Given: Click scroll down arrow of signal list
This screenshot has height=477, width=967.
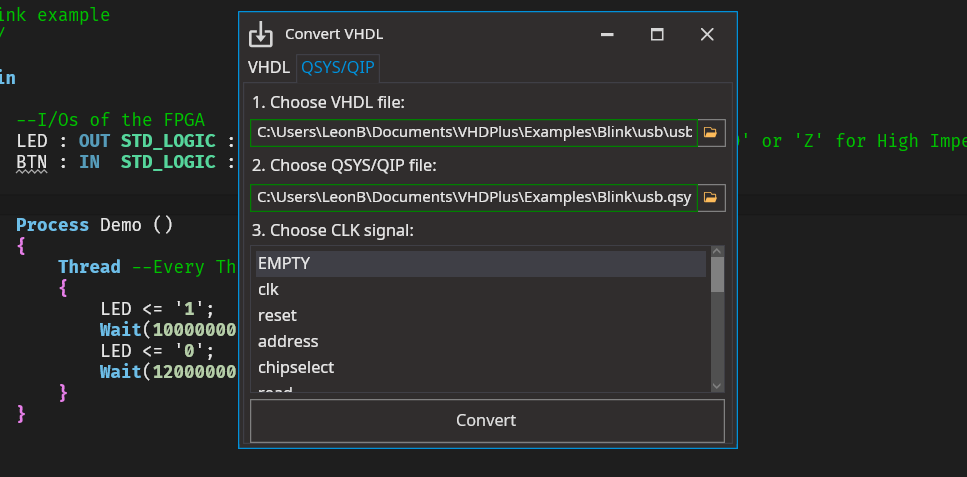Looking at the screenshot, I should point(717,386).
